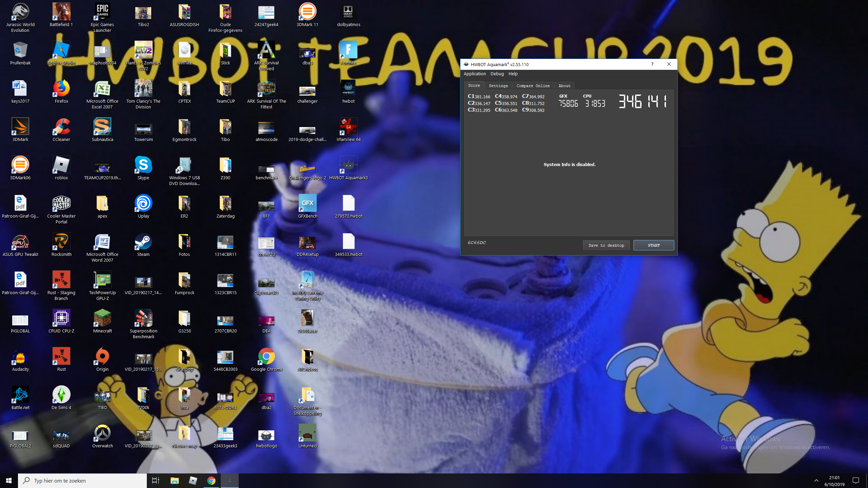Select the Z390 folder icon
This screenshot has height=488, width=868.
coord(225,168)
